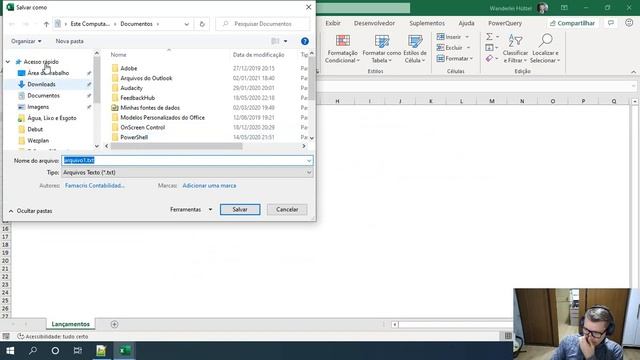Open the Ferramentas dropdown
The width and height of the screenshot is (640, 360).
pyautogui.click(x=191, y=209)
